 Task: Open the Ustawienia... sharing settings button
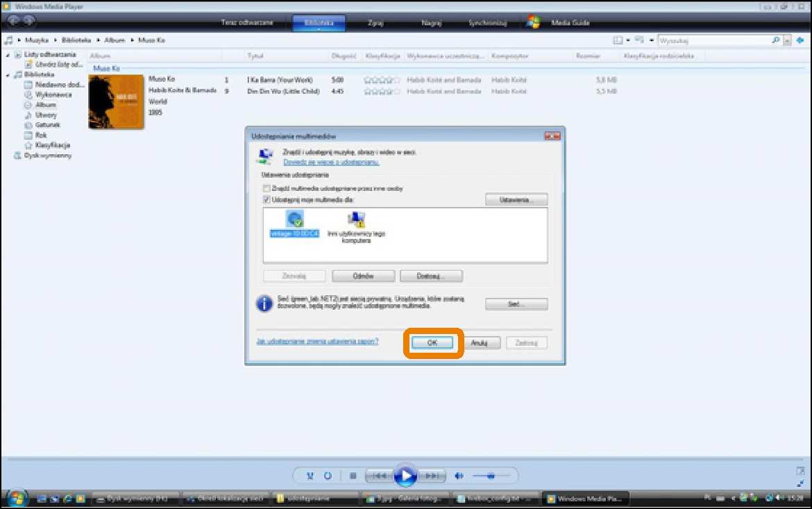pos(516,199)
